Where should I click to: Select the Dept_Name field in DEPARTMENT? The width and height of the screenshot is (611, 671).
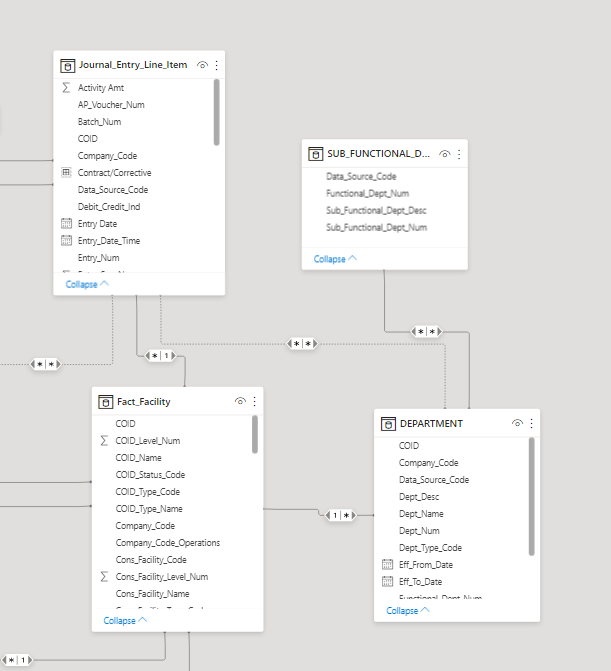(x=421, y=514)
